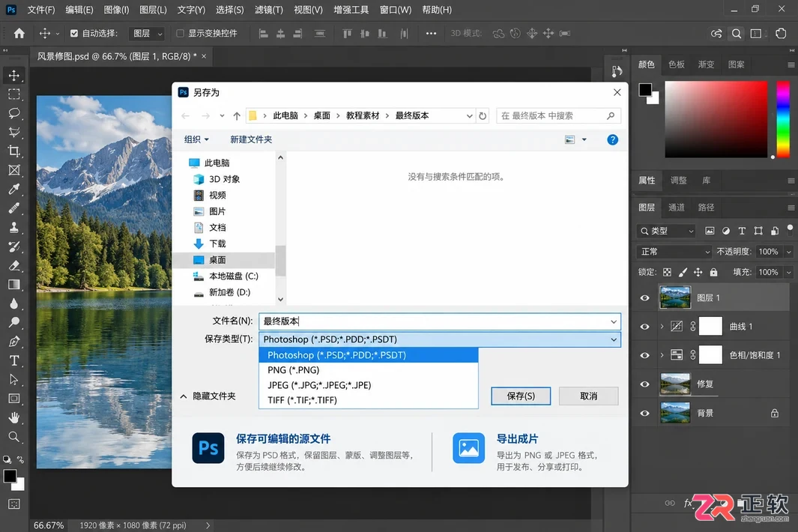Screen dimensions: 798x532
Task: Toggle the layer filter on/off switch
Action: (790, 228)
